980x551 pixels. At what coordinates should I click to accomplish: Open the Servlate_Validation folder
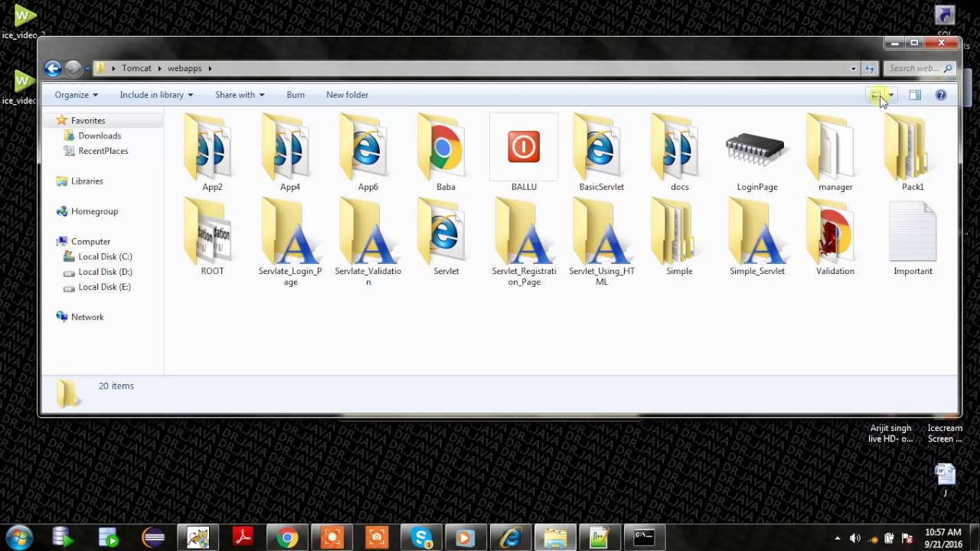tap(368, 243)
